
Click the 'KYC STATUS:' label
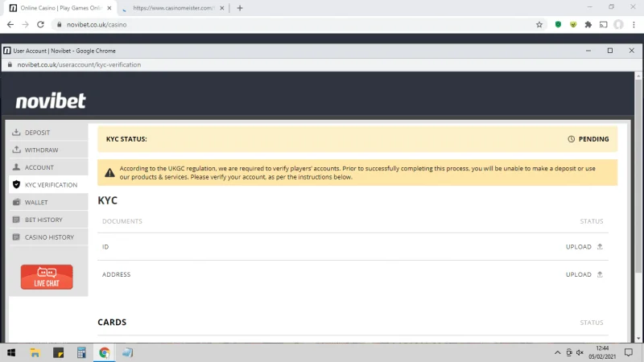point(126,139)
